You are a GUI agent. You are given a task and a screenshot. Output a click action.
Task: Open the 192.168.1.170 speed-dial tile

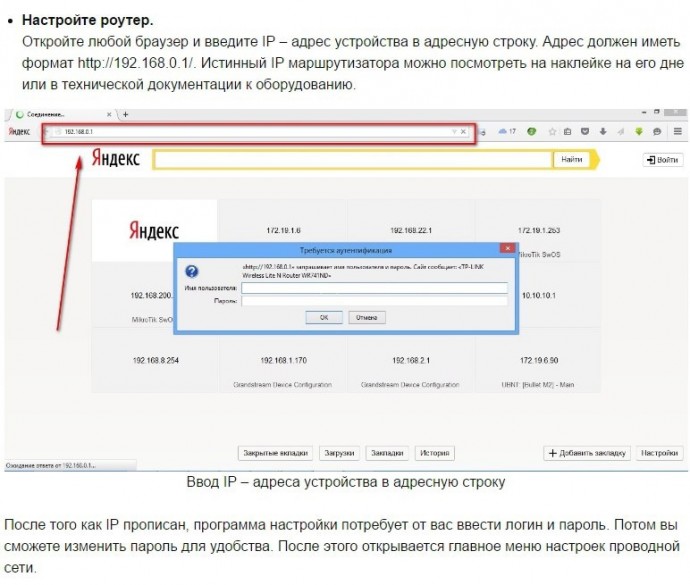click(x=283, y=360)
